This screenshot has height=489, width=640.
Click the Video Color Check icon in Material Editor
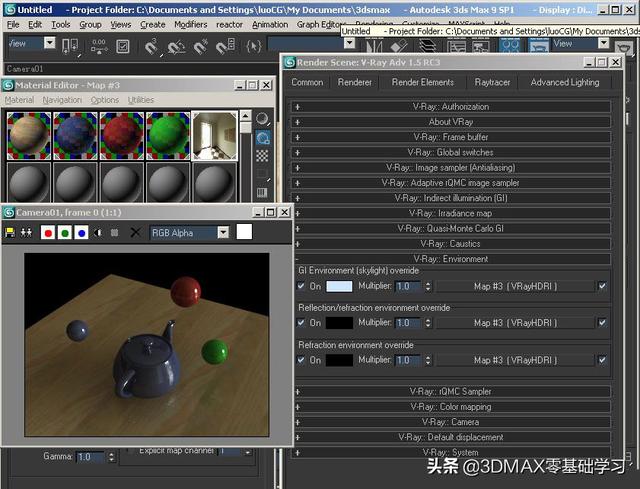262,192
